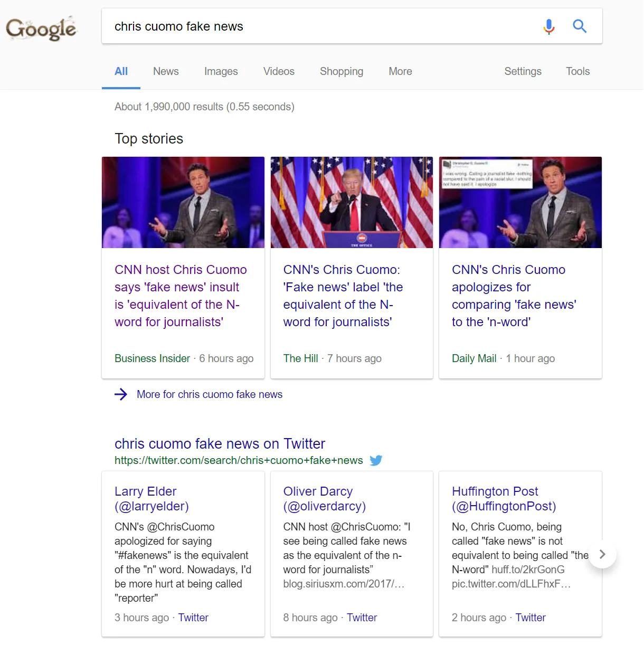The image size is (644, 645).
Task: Click the '6 hours ago' story timestamp
Action: coord(226,358)
